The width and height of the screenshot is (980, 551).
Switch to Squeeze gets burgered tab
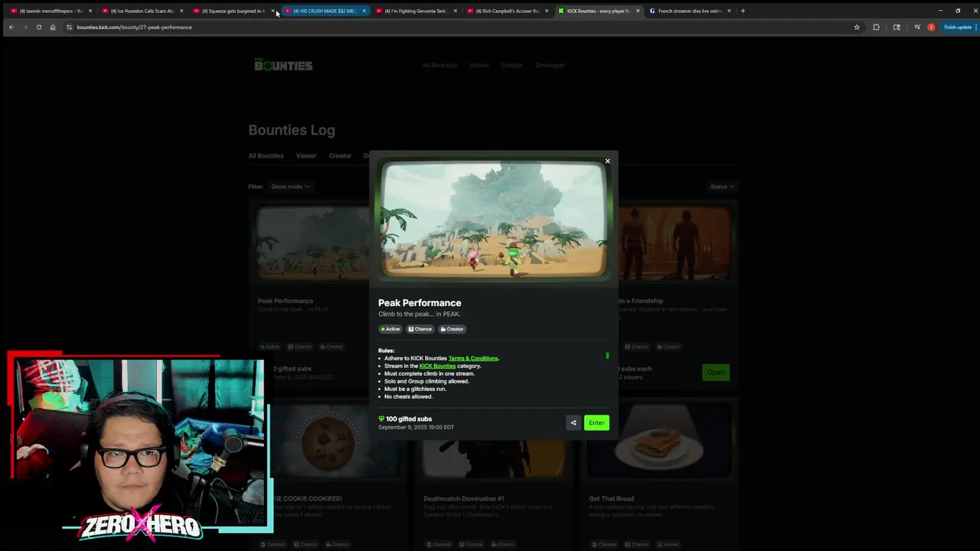click(233, 11)
